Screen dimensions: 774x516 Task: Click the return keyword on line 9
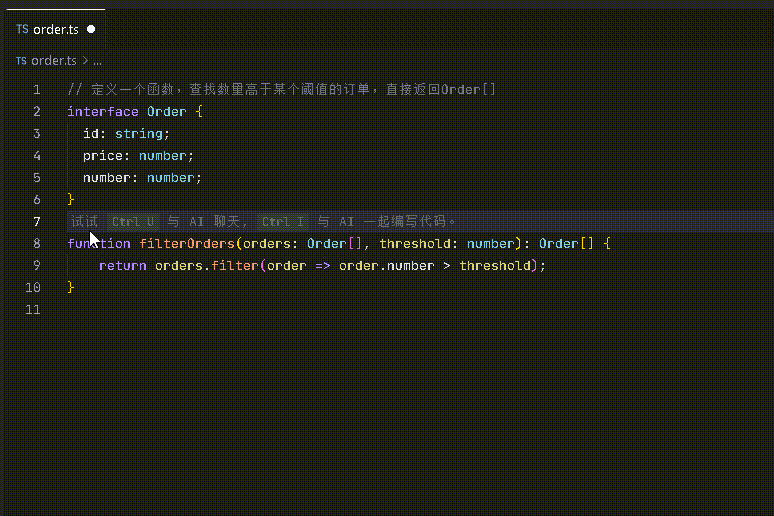tap(122, 266)
